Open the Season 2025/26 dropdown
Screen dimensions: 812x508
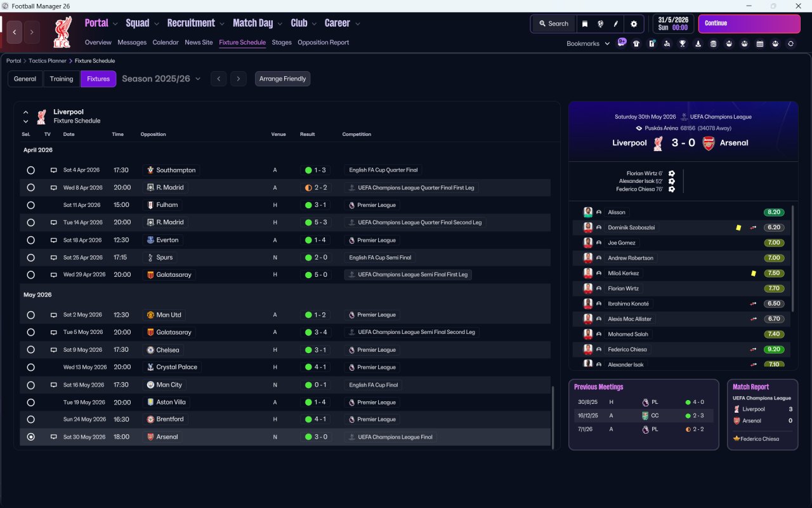click(161, 79)
